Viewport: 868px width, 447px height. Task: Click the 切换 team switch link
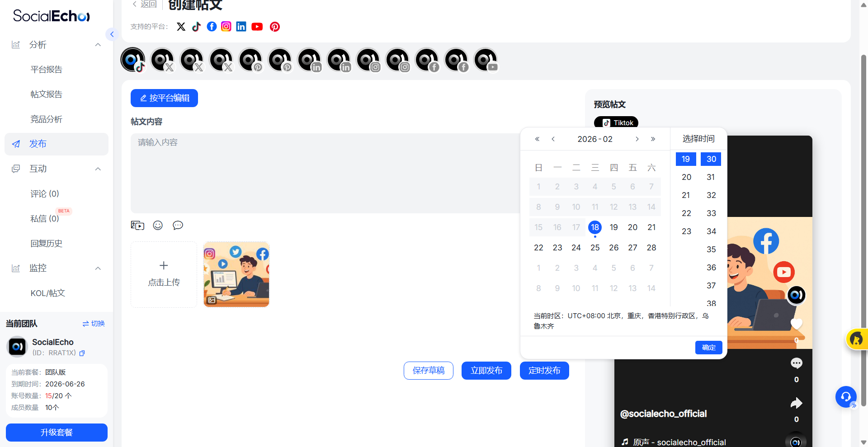tap(94, 324)
